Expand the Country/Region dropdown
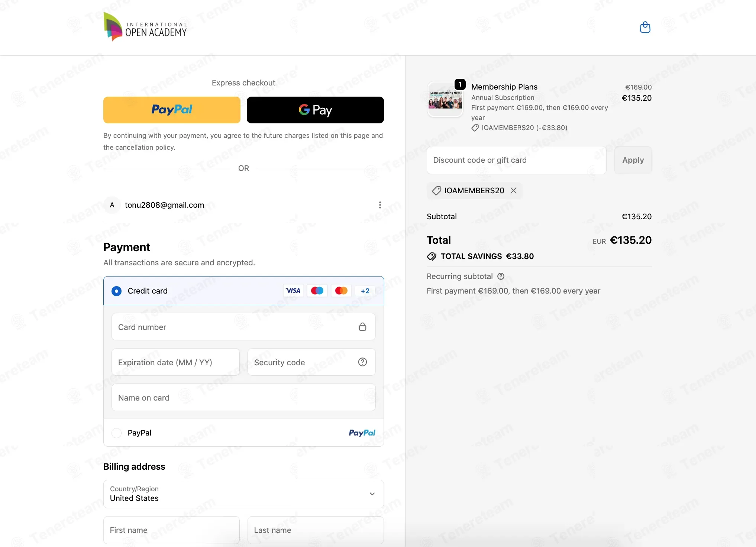 tap(243, 494)
